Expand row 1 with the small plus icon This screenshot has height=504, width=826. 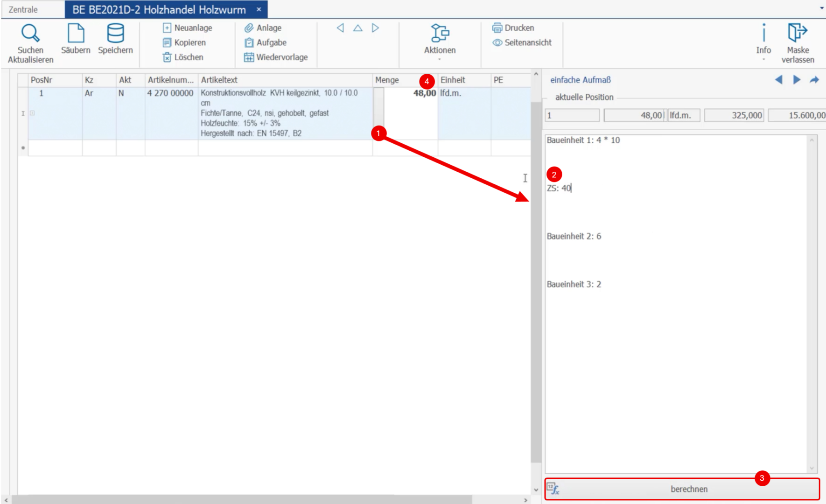[x=32, y=113]
